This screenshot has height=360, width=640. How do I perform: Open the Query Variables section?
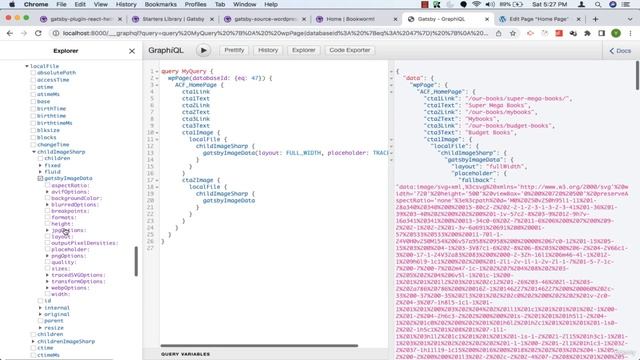(185, 354)
